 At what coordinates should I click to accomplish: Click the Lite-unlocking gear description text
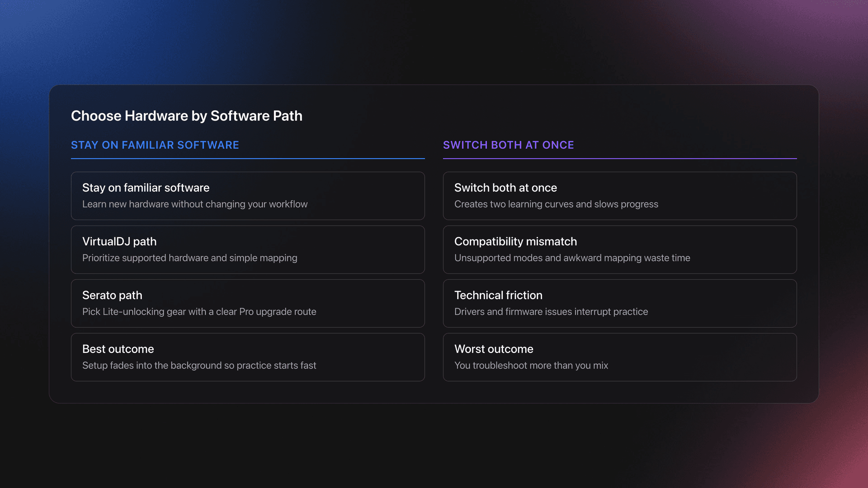(199, 312)
